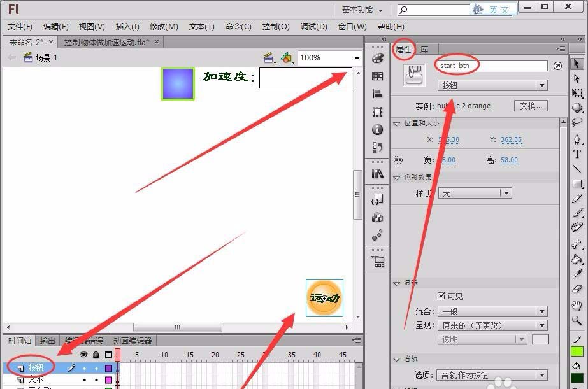The height and width of the screenshot is (389, 588).
Task: Open the Project folder panel icon
Action: pyautogui.click(x=378, y=261)
